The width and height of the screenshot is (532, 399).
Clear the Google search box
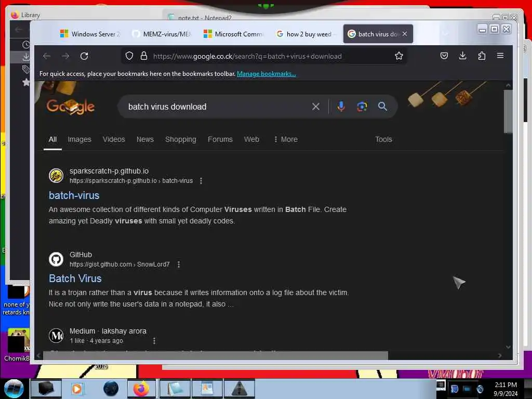tap(316, 107)
